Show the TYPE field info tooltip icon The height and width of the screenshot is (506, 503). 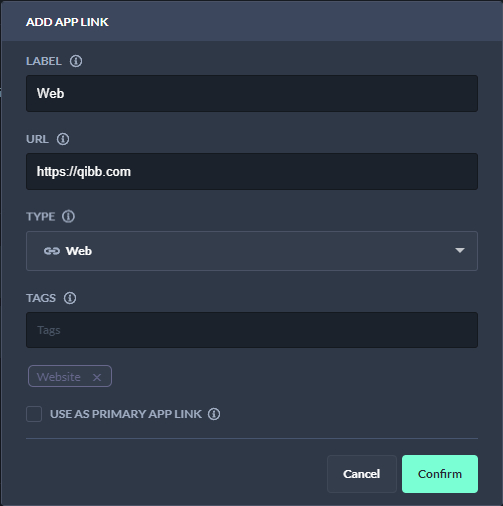click(x=68, y=217)
